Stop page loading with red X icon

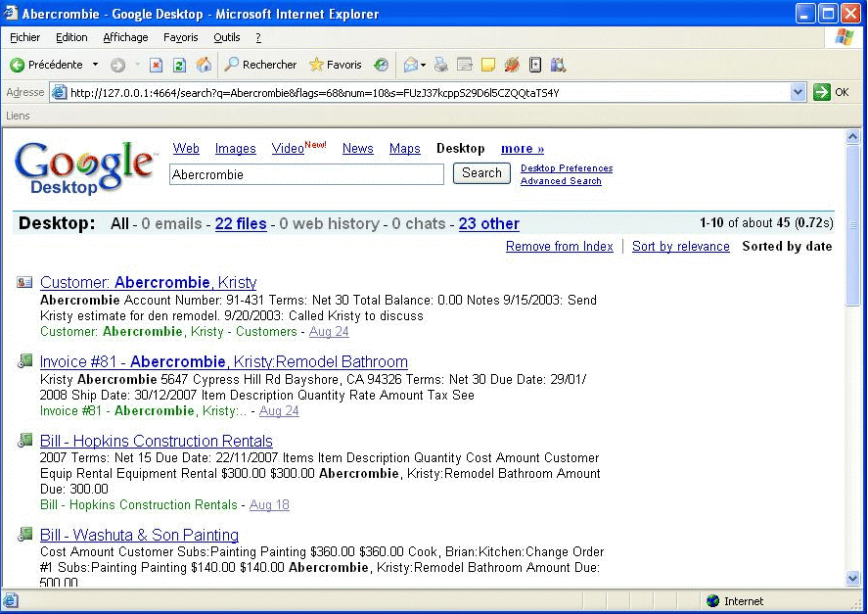[x=157, y=66]
